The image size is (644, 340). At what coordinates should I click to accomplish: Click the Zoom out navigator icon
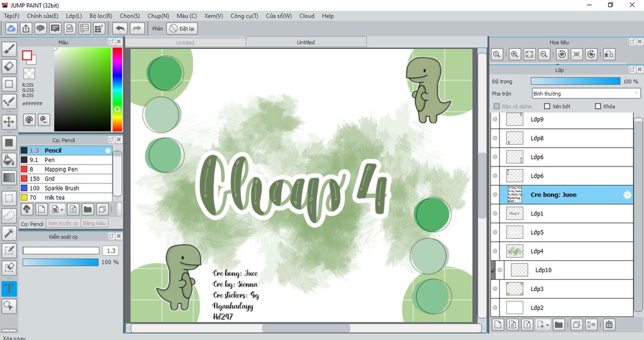point(544,54)
